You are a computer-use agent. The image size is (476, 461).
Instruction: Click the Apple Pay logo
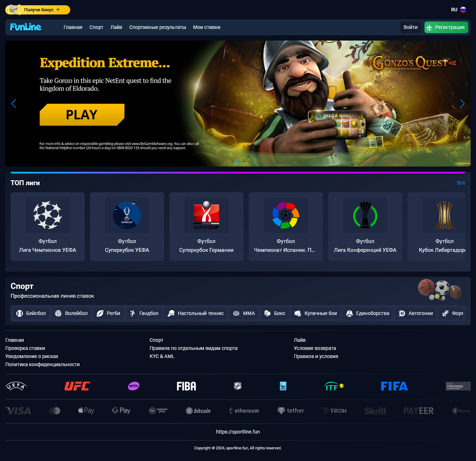[86, 411]
